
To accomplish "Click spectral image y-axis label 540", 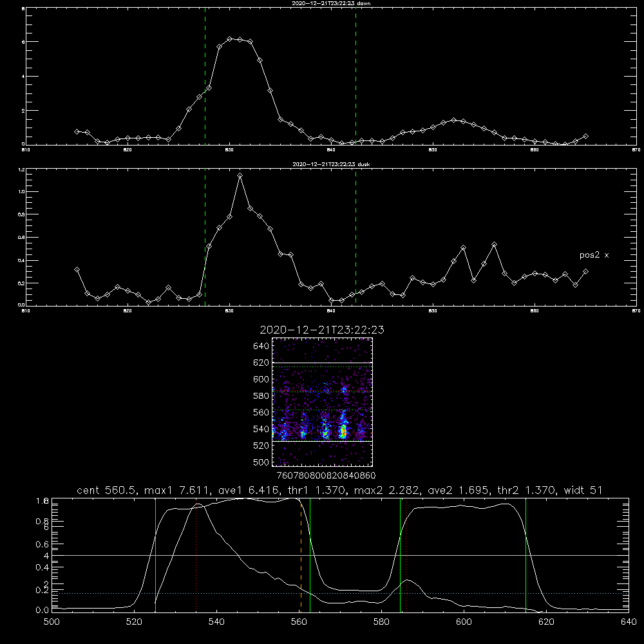I will pyautogui.click(x=261, y=429).
